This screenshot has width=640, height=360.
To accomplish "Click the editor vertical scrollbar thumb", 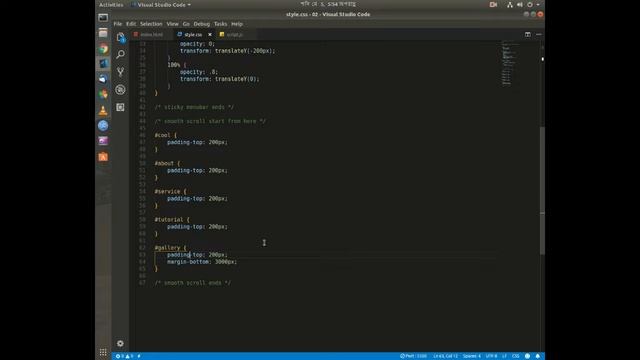I will coord(542,190).
